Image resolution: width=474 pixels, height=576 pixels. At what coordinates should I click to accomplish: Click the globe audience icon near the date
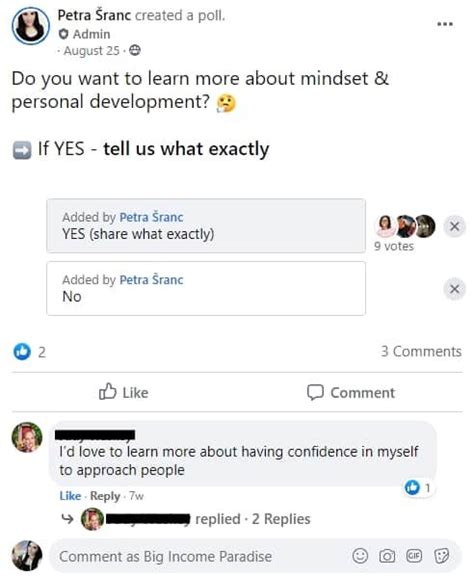(x=135, y=50)
